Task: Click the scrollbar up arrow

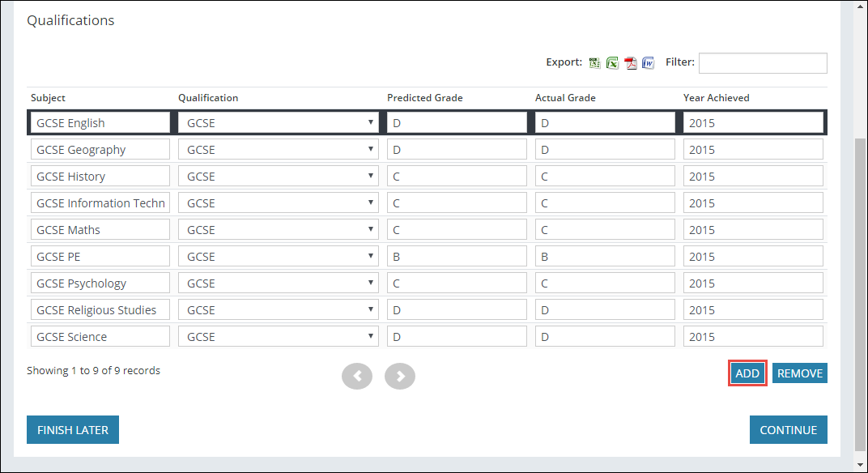Action: point(861,6)
